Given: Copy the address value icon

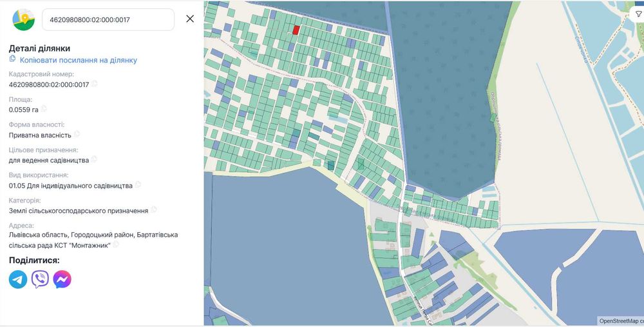Looking at the screenshot, I should (116, 244).
